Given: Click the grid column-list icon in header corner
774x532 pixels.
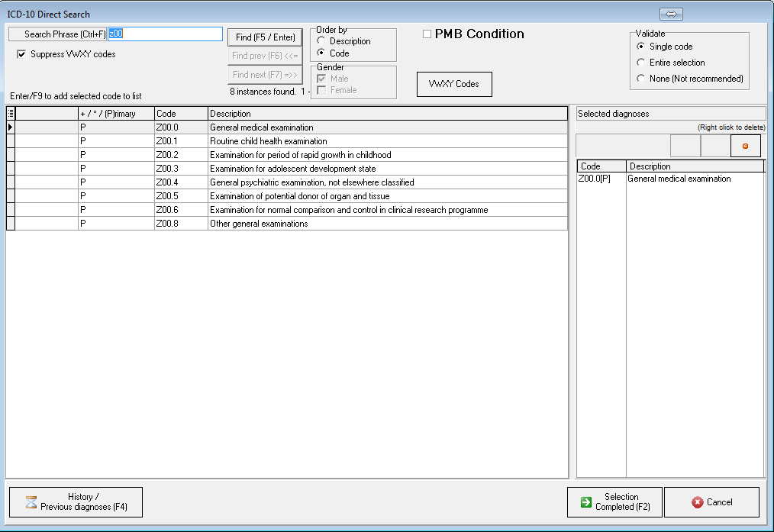Looking at the screenshot, I should [x=11, y=114].
